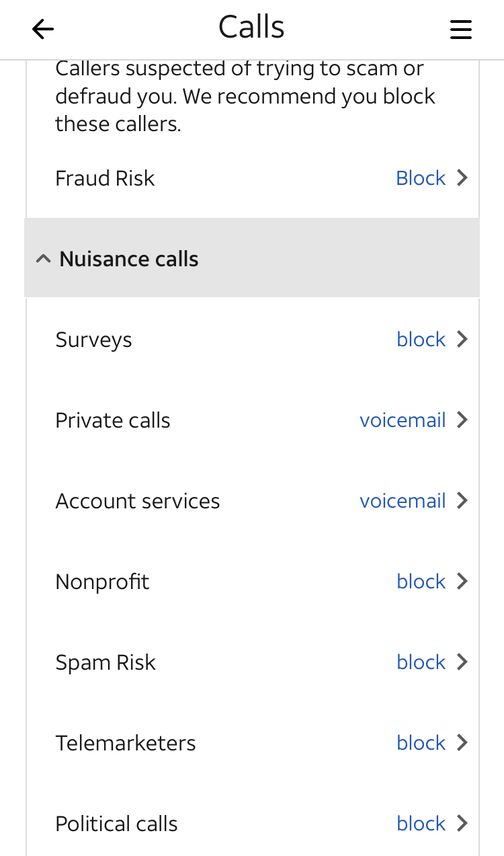This screenshot has width=504, height=856.
Task: Click the chevron next to Surveys
Action: [462, 340]
